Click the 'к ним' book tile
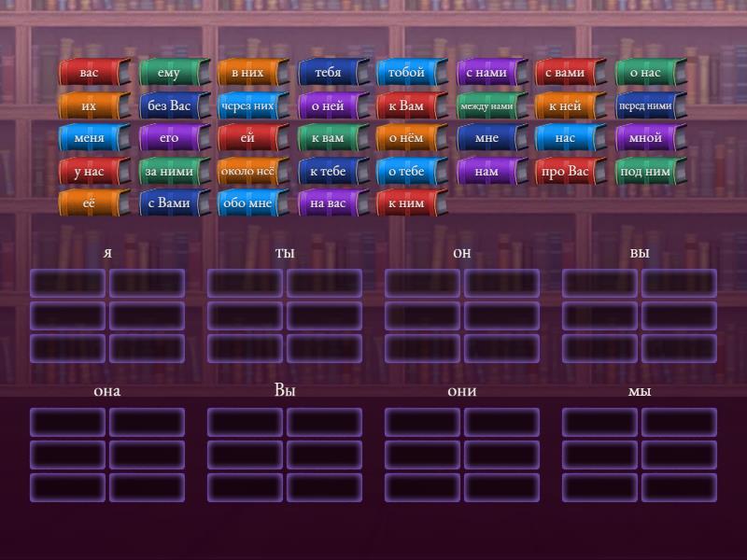 [x=407, y=203]
